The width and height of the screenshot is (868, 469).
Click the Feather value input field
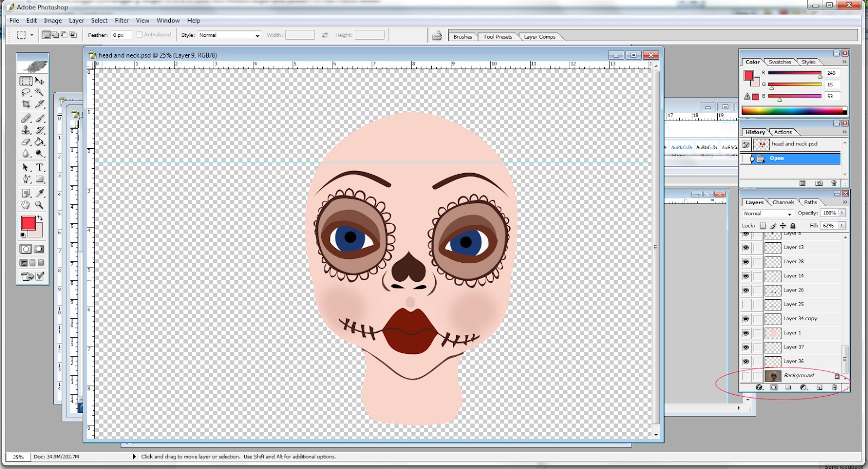click(121, 35)
